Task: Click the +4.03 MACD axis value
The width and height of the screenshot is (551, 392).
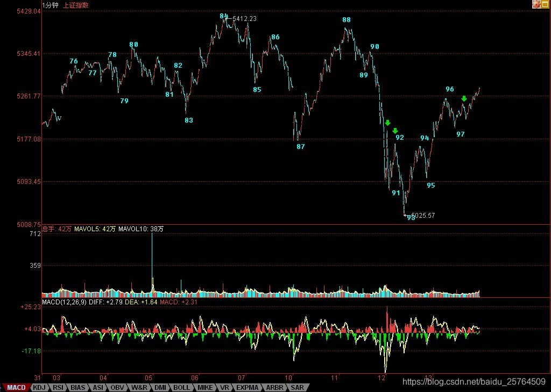Action: coord(33,329)
